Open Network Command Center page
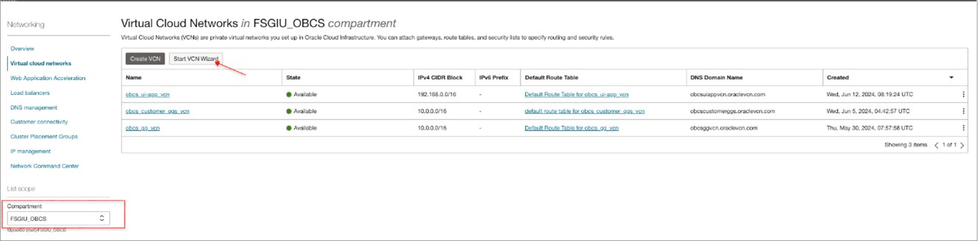Screen dimensions: 980x241 coord(45,166)
